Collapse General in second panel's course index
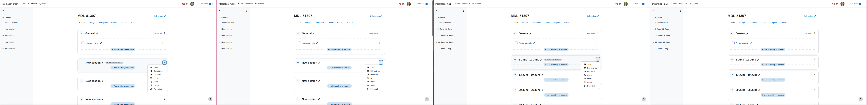Image resolution: width=868 pixels, height=105 pixels. [220, 18]
